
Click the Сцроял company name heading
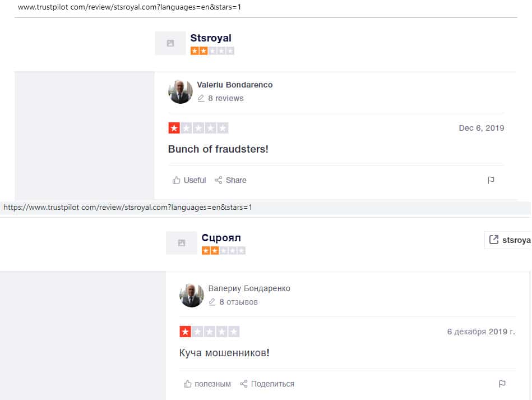[x=221, y=237]
